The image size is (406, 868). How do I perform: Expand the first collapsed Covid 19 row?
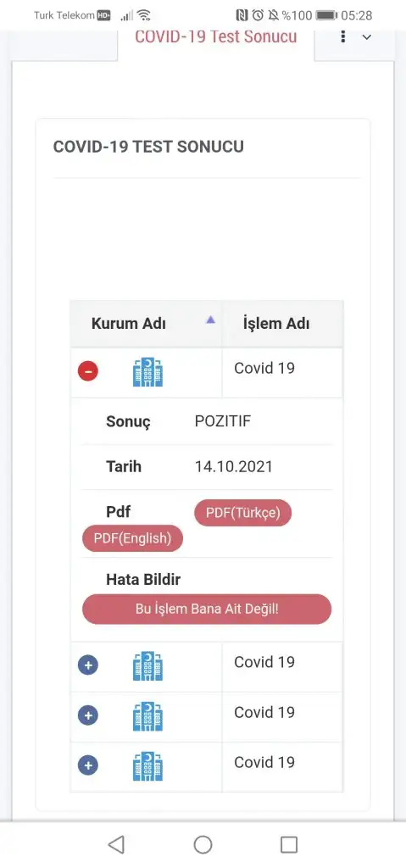click(x=88, y=665)
